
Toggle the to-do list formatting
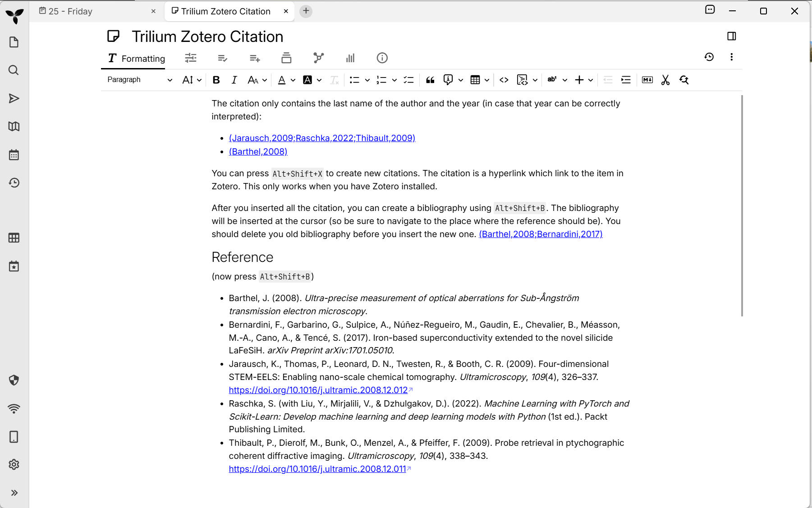coord(408,80)
